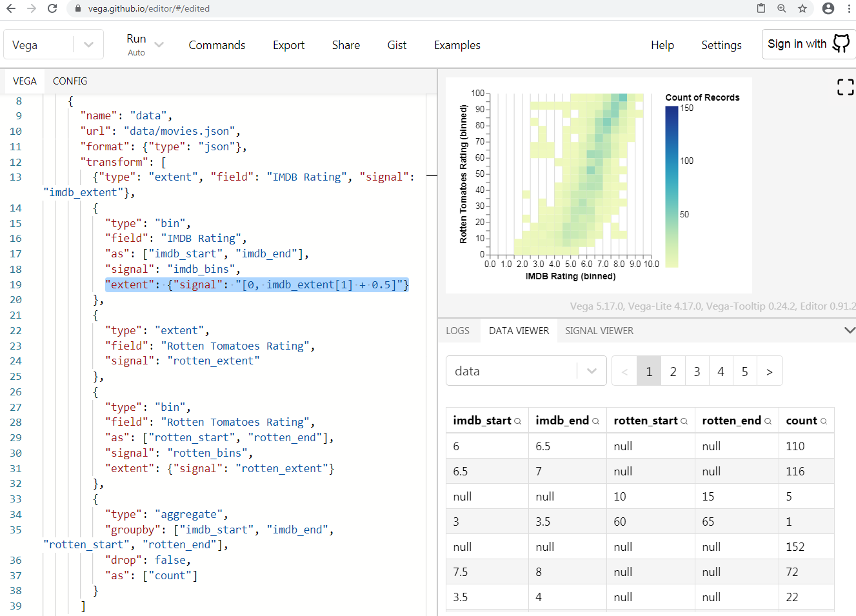The image size is (856, 616).
Task: Go to page 3 of the data table
Action: [697, 371]
